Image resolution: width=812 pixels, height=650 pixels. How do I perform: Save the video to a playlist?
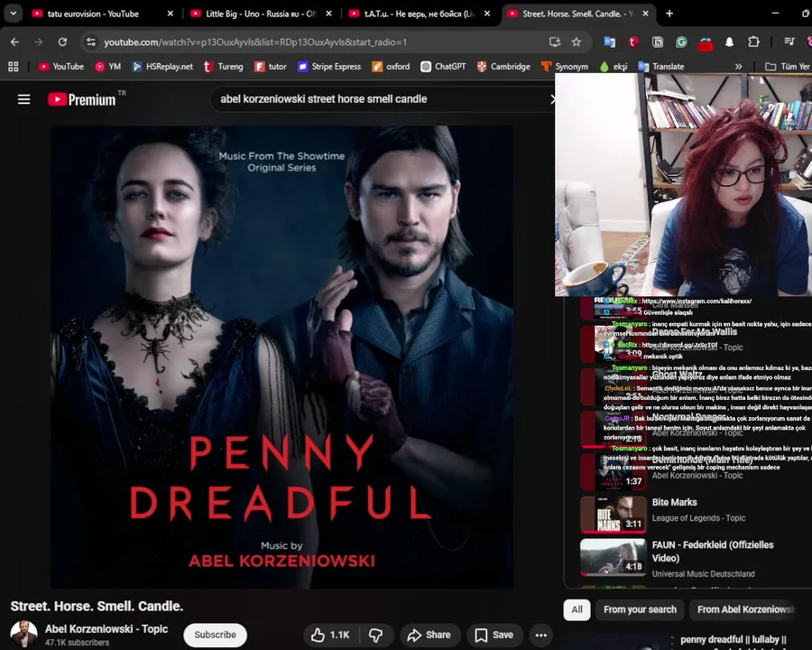point(494,635)
